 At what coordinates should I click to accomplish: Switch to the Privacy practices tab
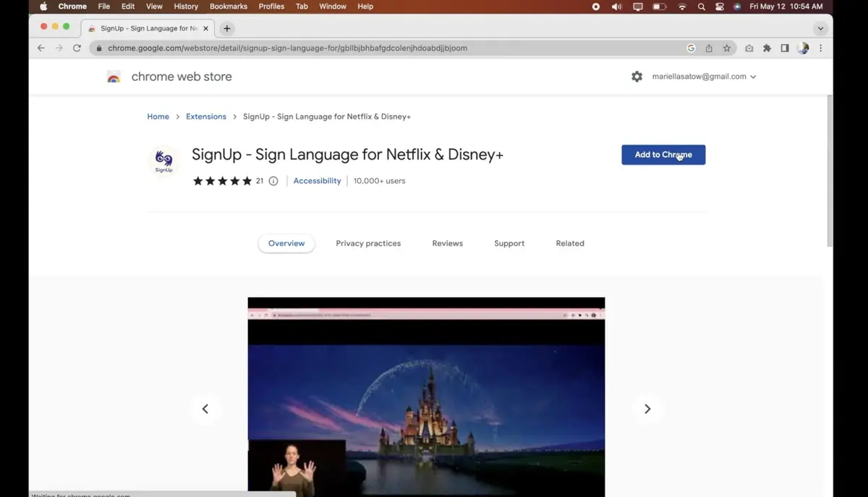[x=368, y=244]
